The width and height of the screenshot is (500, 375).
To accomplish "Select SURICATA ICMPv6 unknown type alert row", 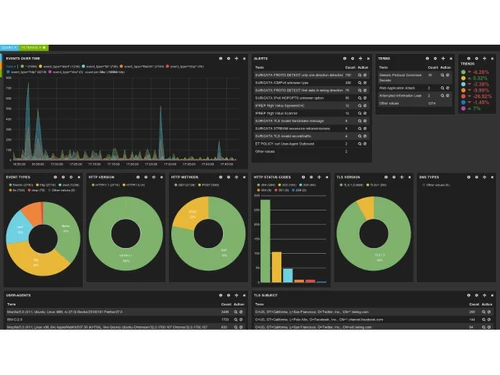I will coord(311,83).
